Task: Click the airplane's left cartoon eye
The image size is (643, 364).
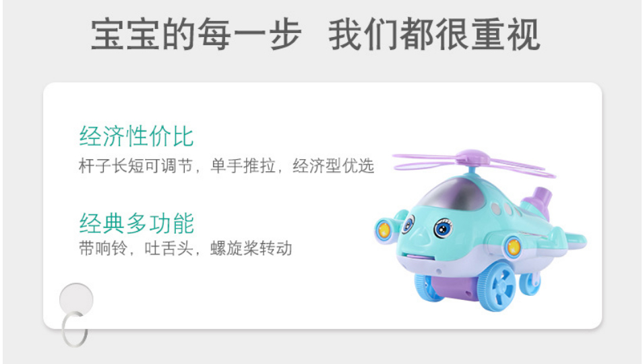Action: 408,224
